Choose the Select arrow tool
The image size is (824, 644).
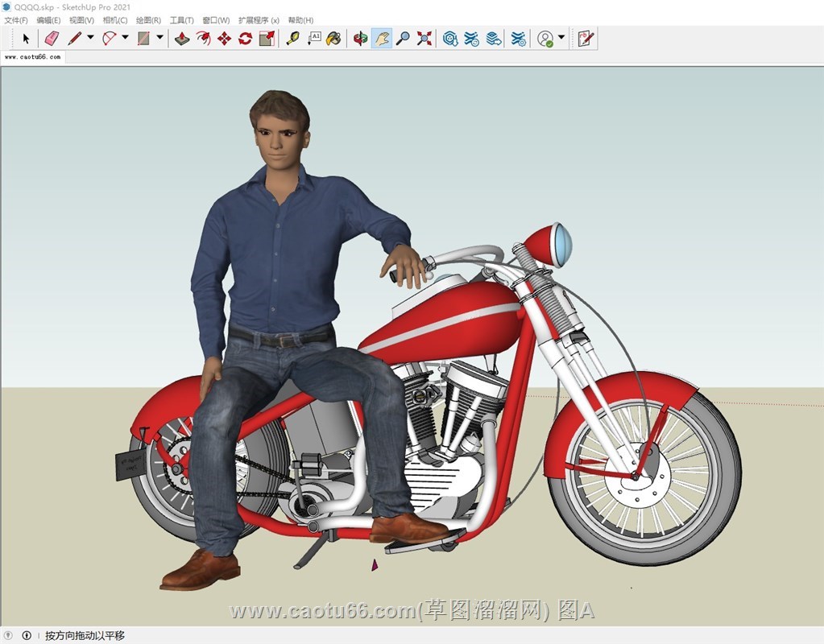pos(26,39)
